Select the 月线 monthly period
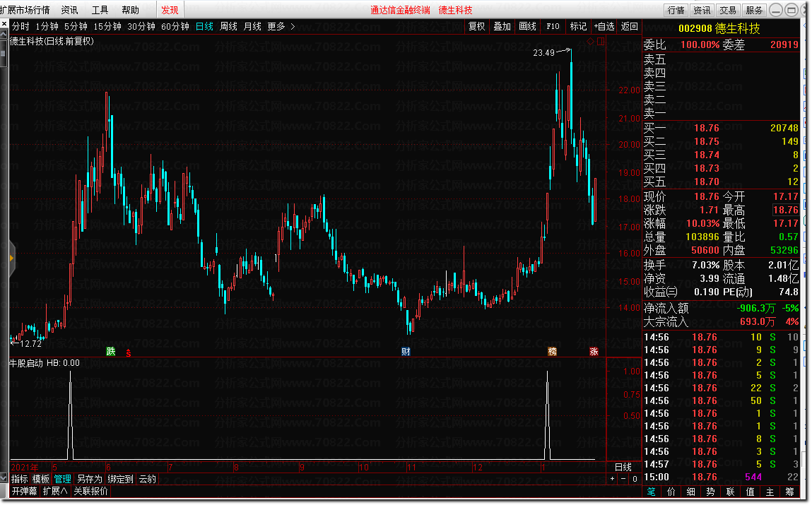The height and width of the screenshot is (505, 812). coord(253,26)
